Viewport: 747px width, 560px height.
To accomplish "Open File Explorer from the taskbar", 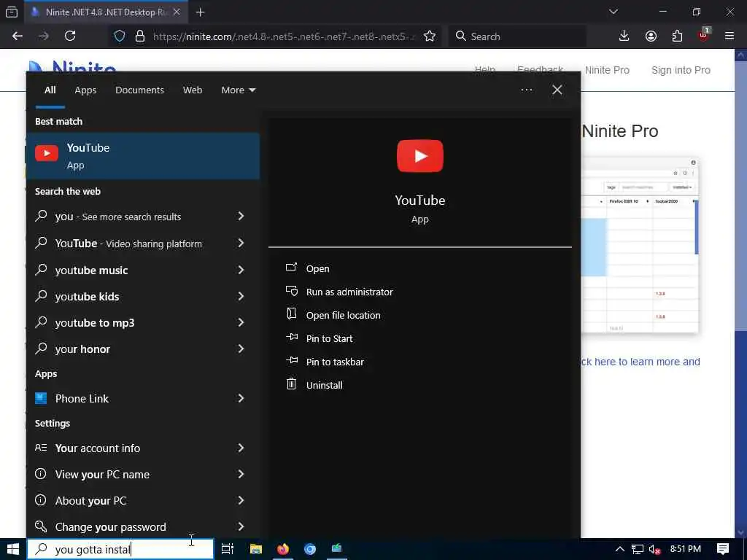I will tap(256, 549).
